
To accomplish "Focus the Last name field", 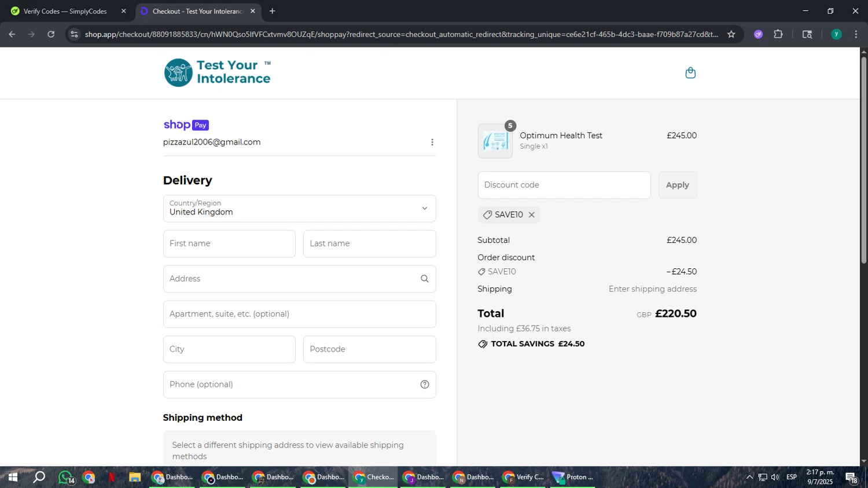I will click(369, 243).
